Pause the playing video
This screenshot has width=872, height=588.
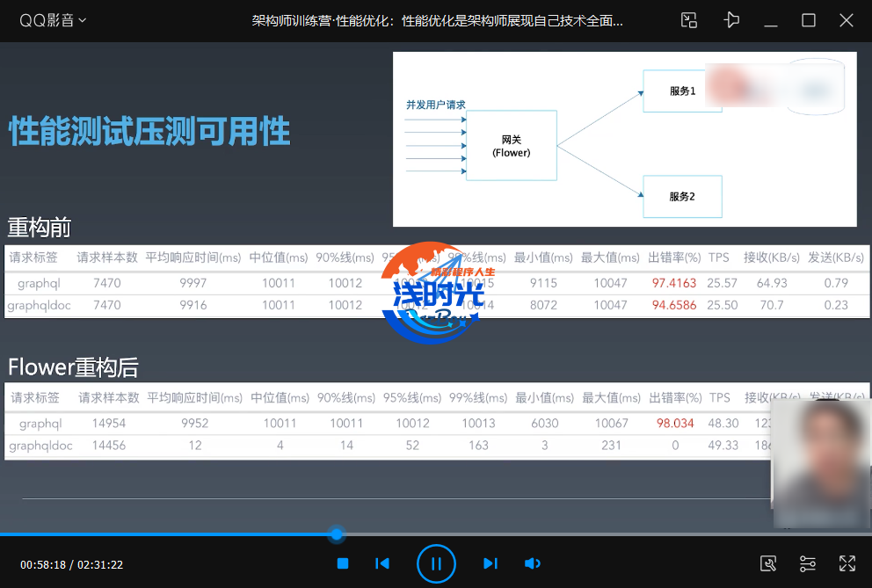point(436,563)
